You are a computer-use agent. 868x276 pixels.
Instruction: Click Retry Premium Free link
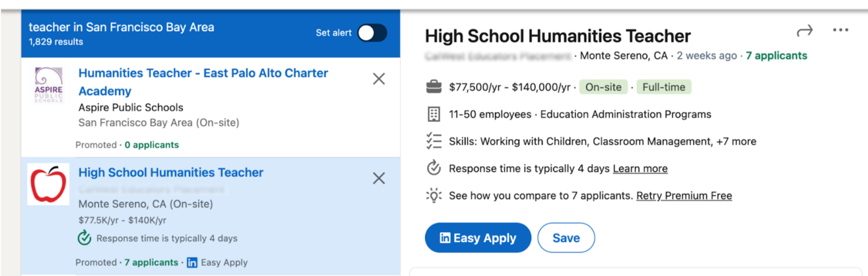pos(684,196)
